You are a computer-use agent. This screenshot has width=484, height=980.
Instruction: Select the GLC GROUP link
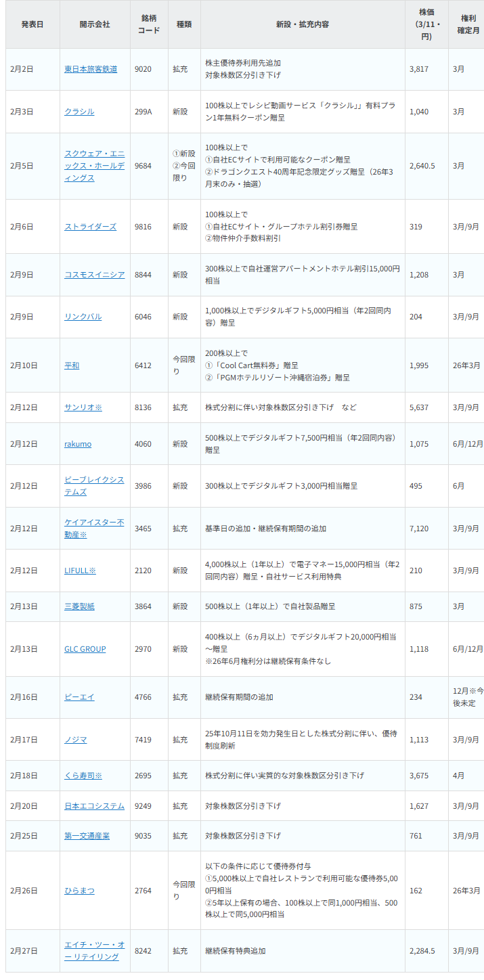[x=85, y=649]
